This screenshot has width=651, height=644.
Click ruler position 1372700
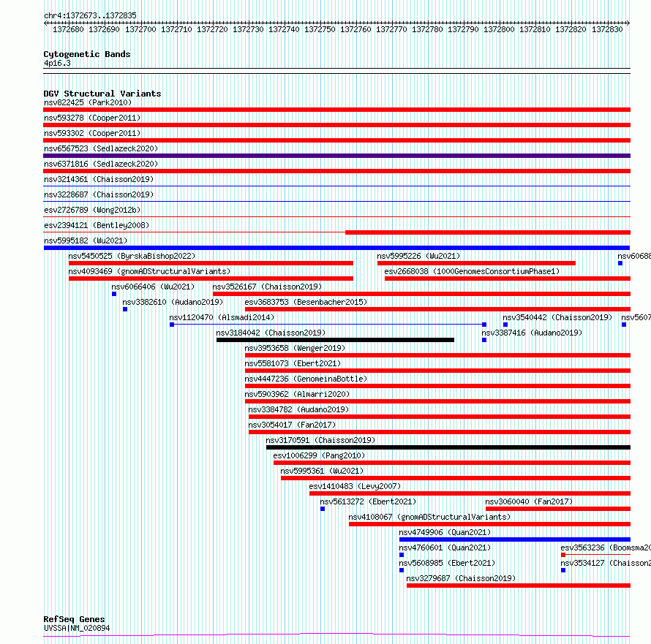140,29
